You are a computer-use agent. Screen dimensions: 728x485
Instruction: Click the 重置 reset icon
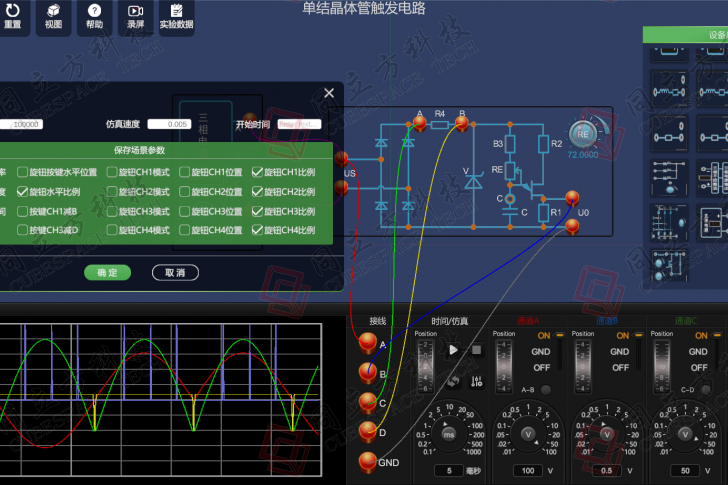[12, 12]
